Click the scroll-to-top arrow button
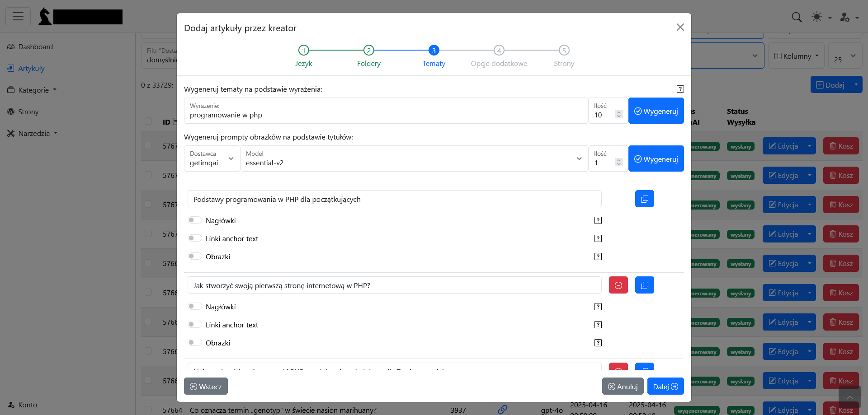Image resolution: width=868 pixels, height=415 pixels. point(849,397)
